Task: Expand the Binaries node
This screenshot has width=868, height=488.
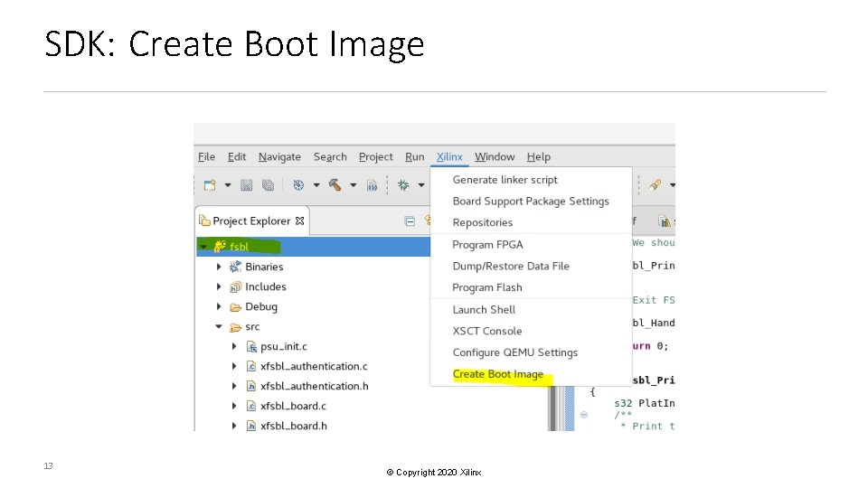Action: 219,267
